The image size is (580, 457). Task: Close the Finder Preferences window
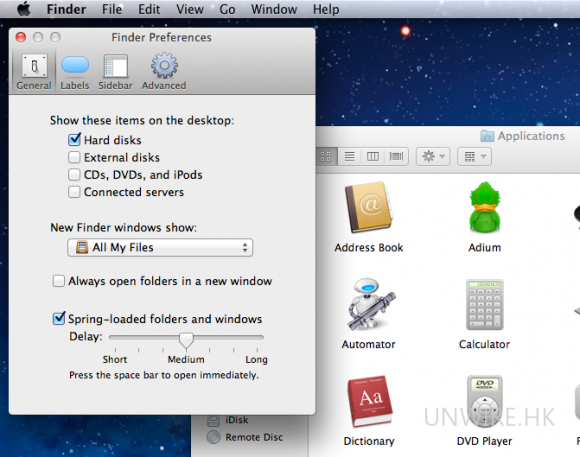tap(21, 37)
